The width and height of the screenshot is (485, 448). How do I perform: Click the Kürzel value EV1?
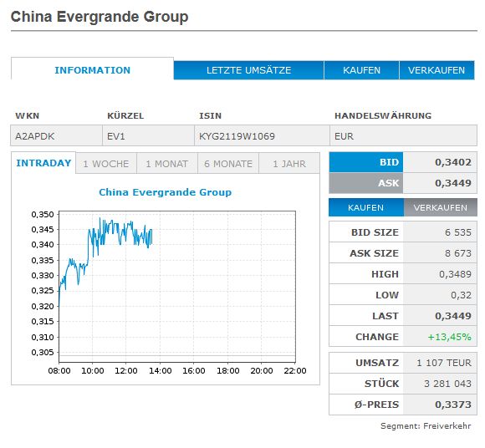pos(116,136)
